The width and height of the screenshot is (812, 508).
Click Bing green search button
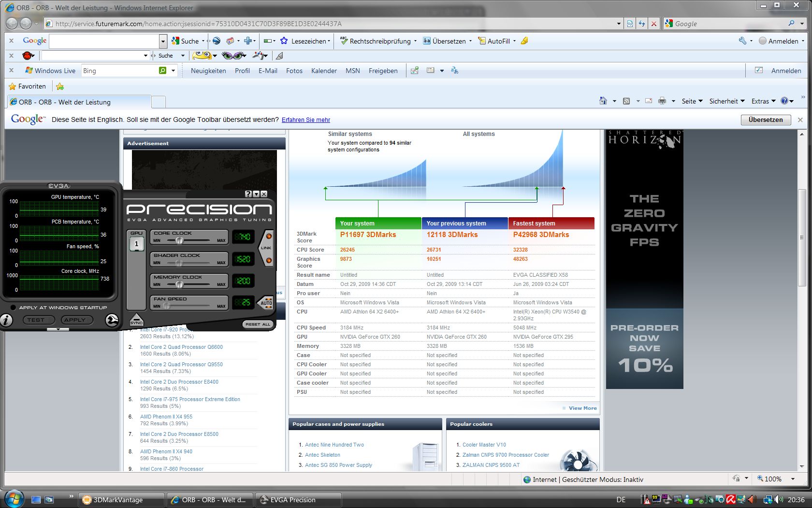163,71
